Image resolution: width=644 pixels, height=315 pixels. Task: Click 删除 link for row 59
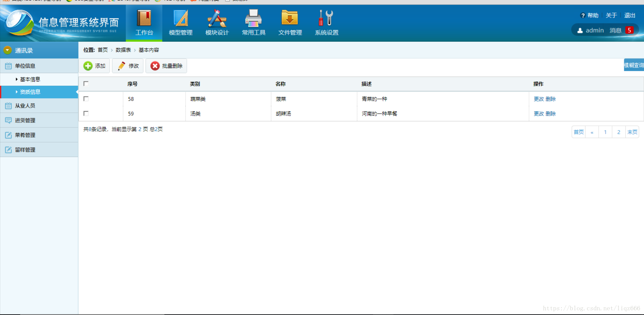click(550, 114)
